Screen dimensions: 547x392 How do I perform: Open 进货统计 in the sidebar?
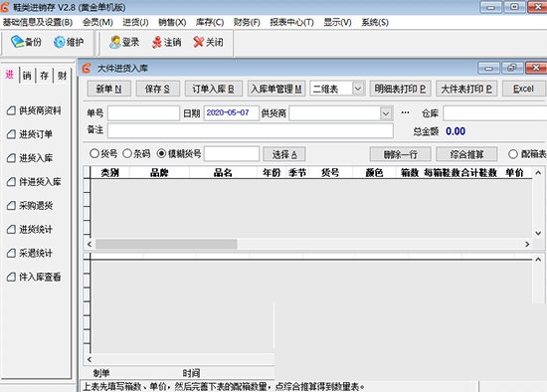(x=30, y=229)
